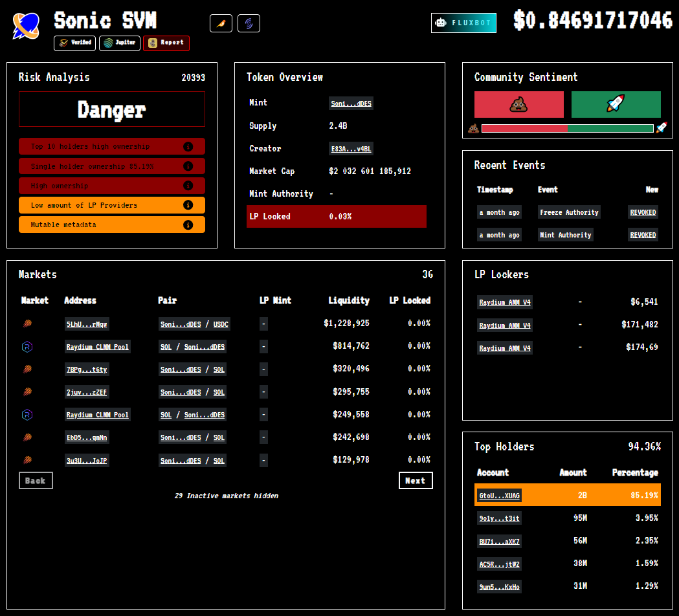Go to Next page of markets
This screenshot has height=616, width=679.
[416, 481]
